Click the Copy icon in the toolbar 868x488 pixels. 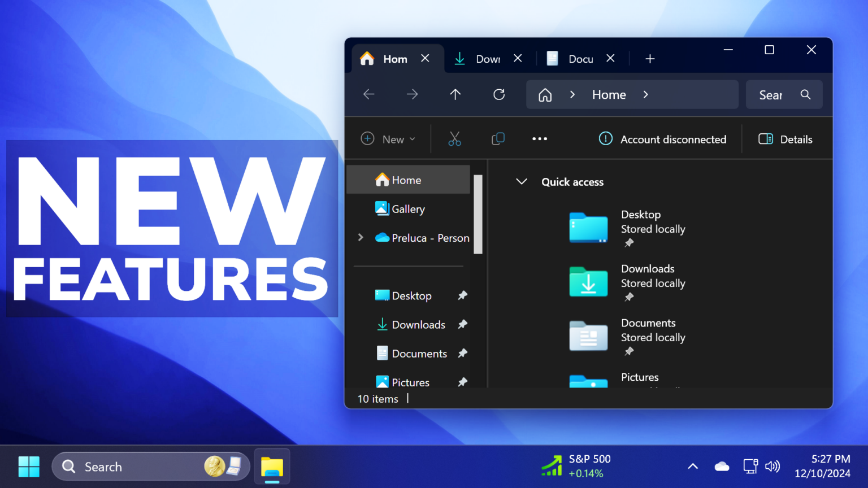[x=498, y=138]
